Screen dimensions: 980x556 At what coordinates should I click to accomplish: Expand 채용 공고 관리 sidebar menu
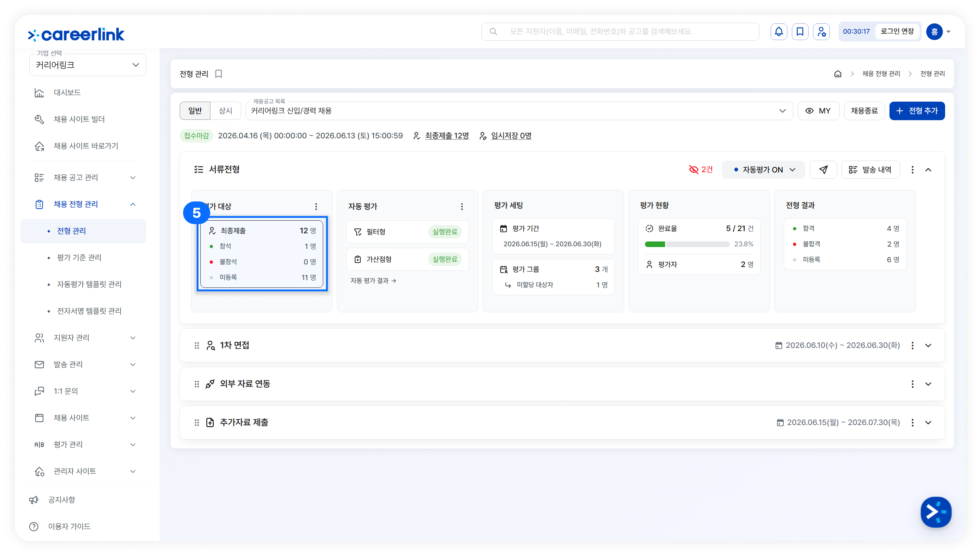(x=84, y=178)
